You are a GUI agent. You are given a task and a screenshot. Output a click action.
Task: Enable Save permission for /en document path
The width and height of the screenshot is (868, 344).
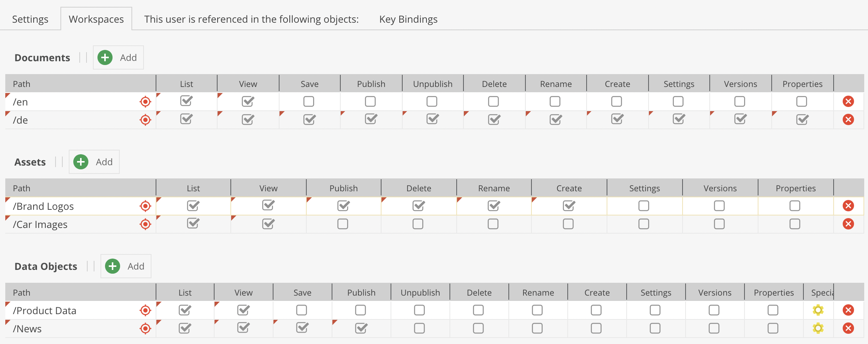pyautogui.click(x=309, y=102)
